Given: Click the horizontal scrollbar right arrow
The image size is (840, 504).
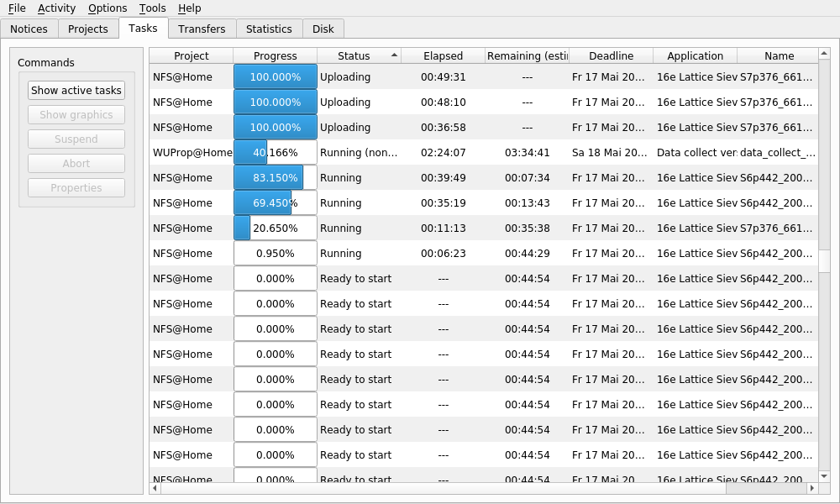Looking at the screenshot, I should [811, 488].
